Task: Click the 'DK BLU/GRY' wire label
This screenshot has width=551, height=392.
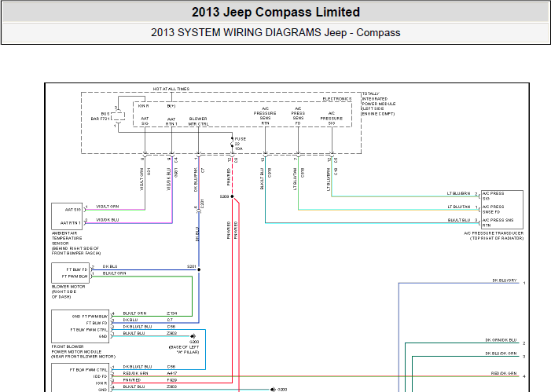Action: pos(505,280)
